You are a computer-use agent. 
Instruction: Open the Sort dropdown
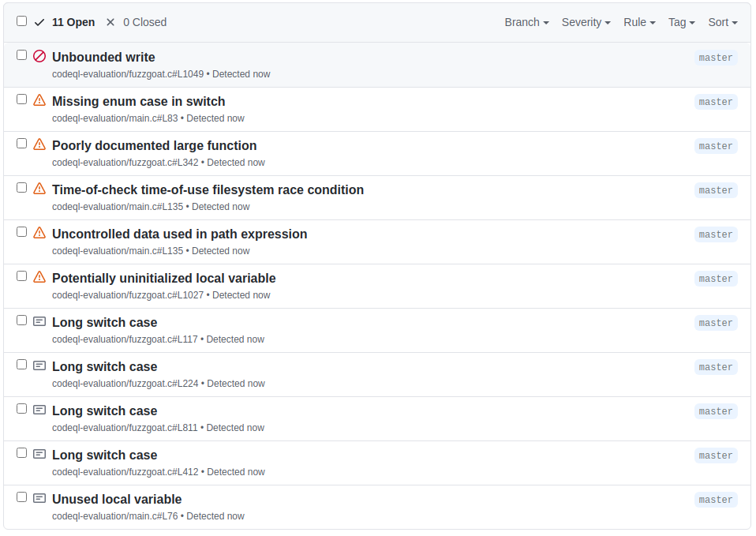(x=722, y=22)
